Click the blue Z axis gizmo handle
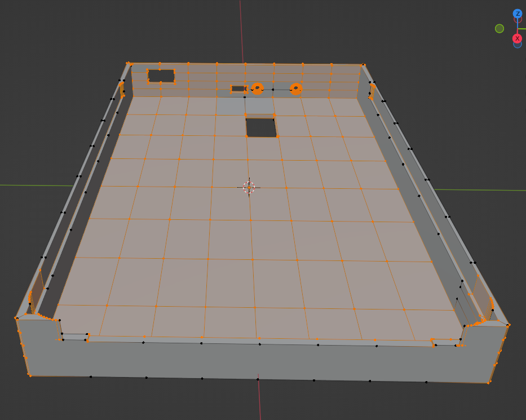Viewport: 526px width, 420px height. [517, 14]
